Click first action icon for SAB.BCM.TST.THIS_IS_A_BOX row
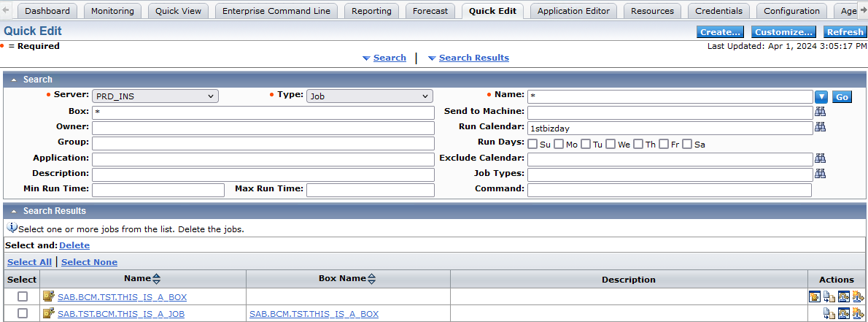868x322 pixels. [x=815, y=296]
